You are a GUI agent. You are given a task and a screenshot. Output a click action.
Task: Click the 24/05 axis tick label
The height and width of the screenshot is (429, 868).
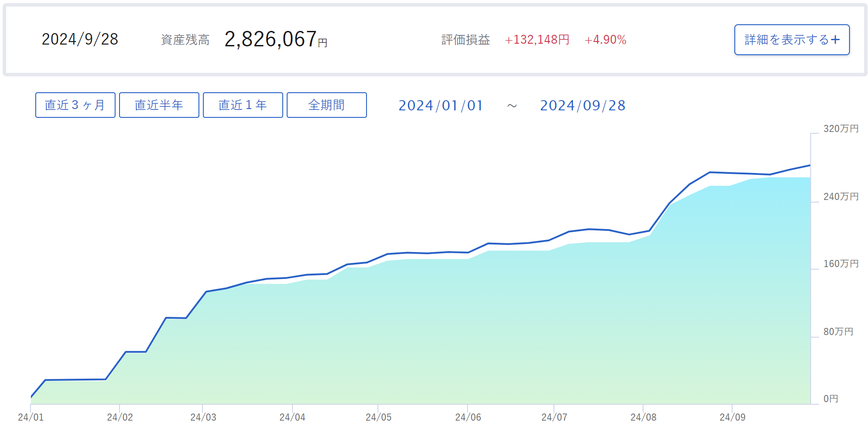click(378, 417)
